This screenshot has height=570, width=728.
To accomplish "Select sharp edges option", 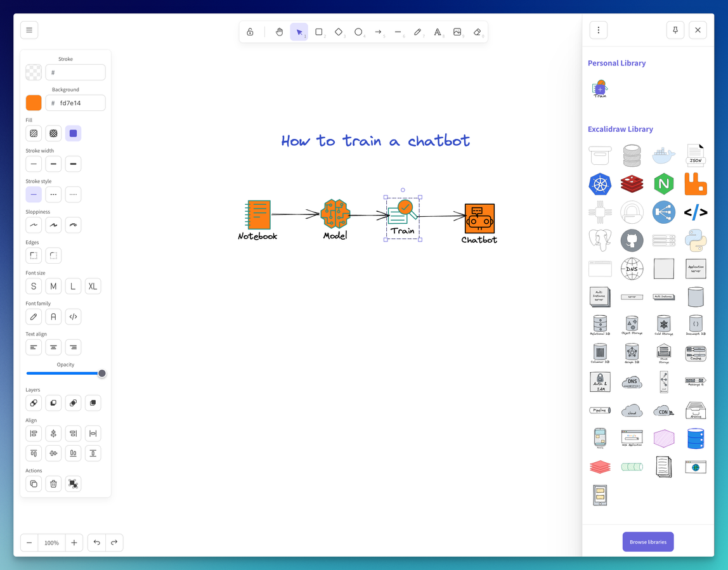I will (x=34, y=256).
